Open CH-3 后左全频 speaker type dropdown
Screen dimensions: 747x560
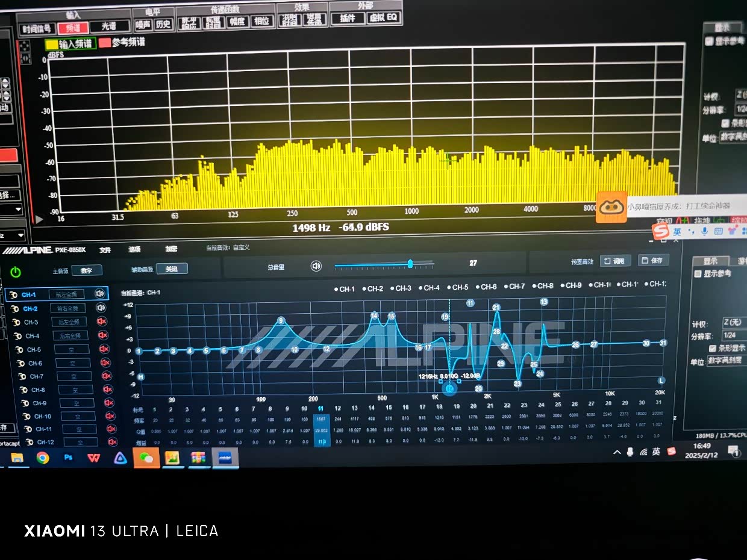click(x=69, y=322)
